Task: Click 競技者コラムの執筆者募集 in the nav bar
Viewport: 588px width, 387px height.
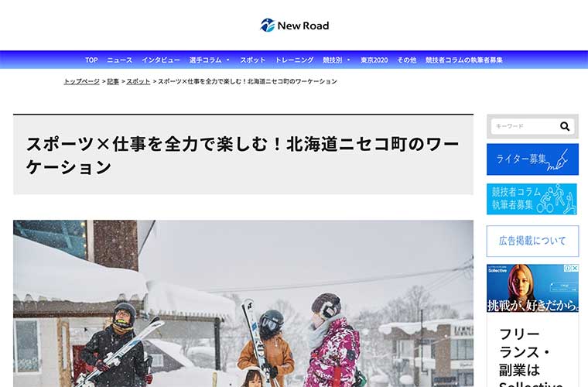Action: [464, 60]
